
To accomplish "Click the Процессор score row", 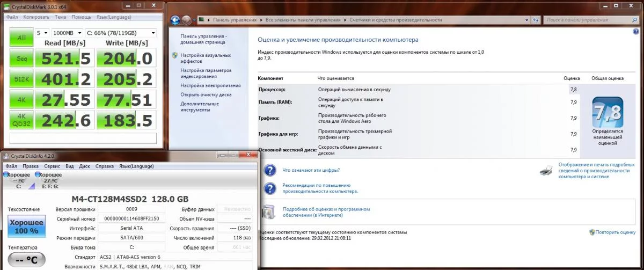I will pyautogui.click(x=419, y=89).
